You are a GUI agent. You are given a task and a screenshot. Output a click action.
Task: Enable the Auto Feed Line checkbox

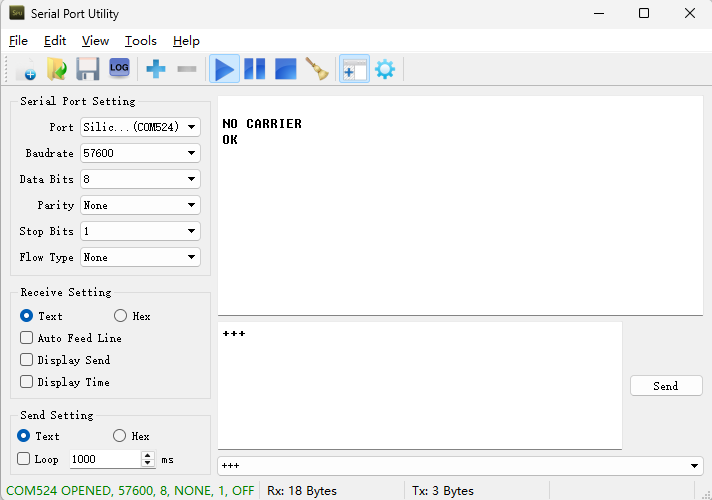pos(27,338)
